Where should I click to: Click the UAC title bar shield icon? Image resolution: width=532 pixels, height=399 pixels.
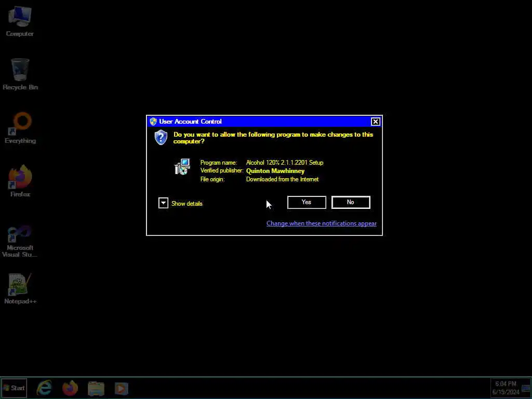pyautogui.click(x=153, y=122)
